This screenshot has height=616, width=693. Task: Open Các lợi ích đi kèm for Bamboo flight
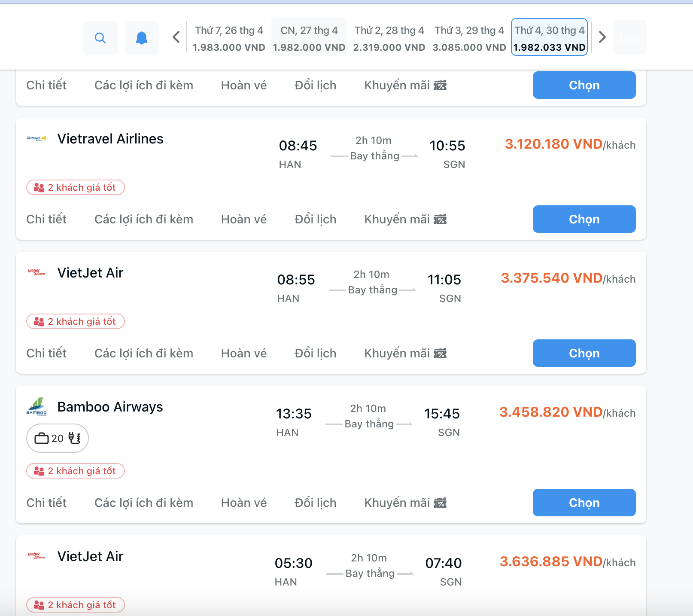143,503
